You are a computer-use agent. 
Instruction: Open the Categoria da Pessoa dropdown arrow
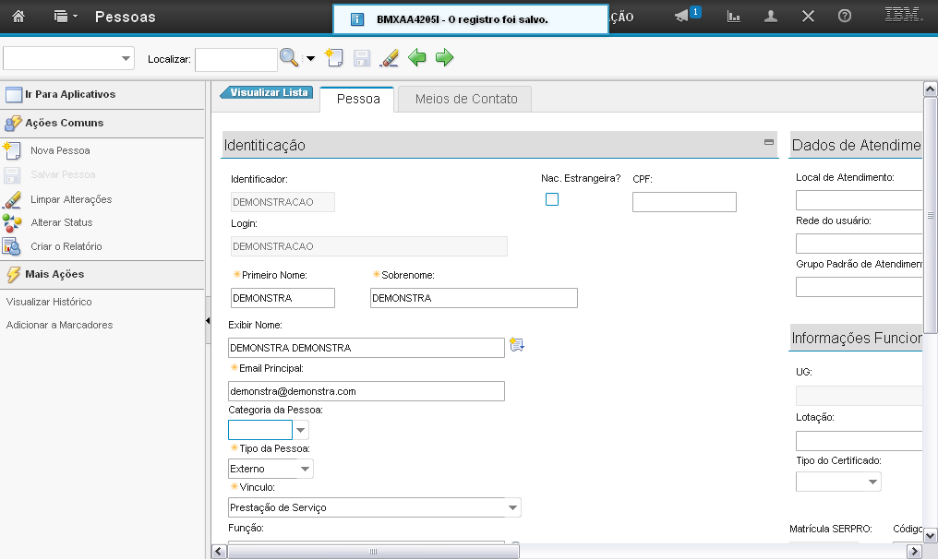point(301,430)
